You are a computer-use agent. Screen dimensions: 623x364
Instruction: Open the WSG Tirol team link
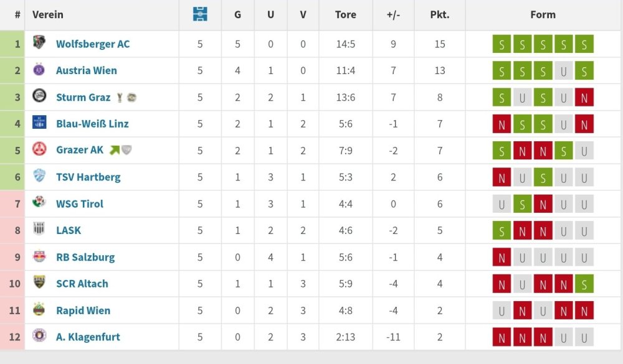80,203
